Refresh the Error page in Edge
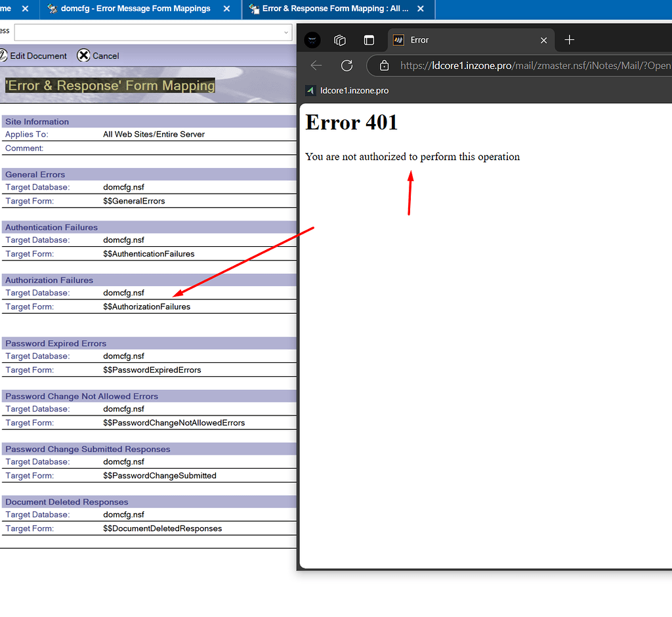This screenshot has height=617, width=672. coord(346,65)
